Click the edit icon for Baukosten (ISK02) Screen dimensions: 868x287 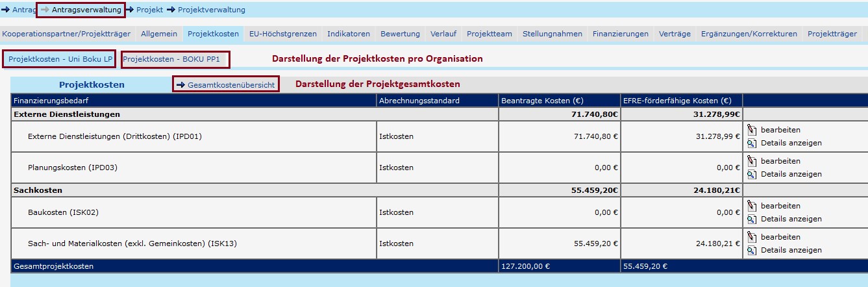[752, 206]
